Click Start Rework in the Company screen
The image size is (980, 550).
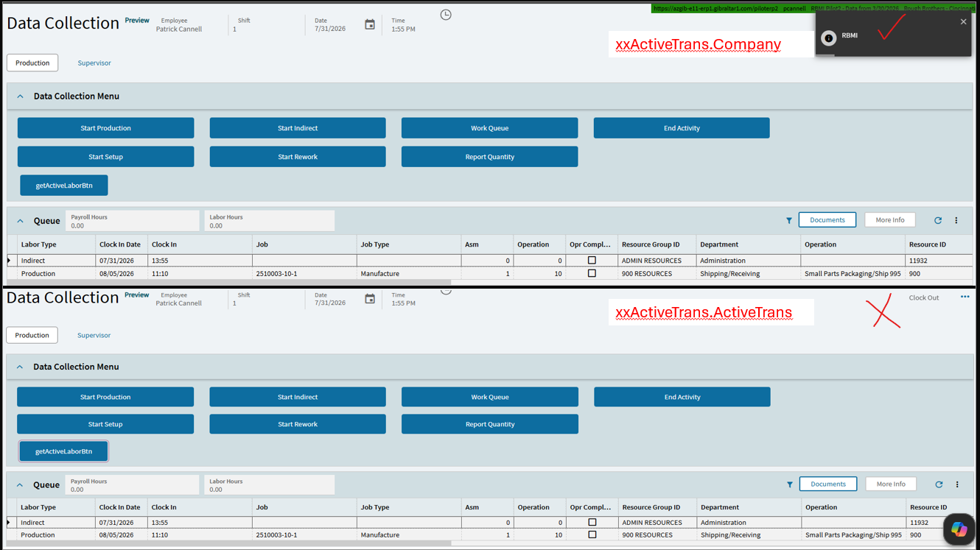(298, 157)
